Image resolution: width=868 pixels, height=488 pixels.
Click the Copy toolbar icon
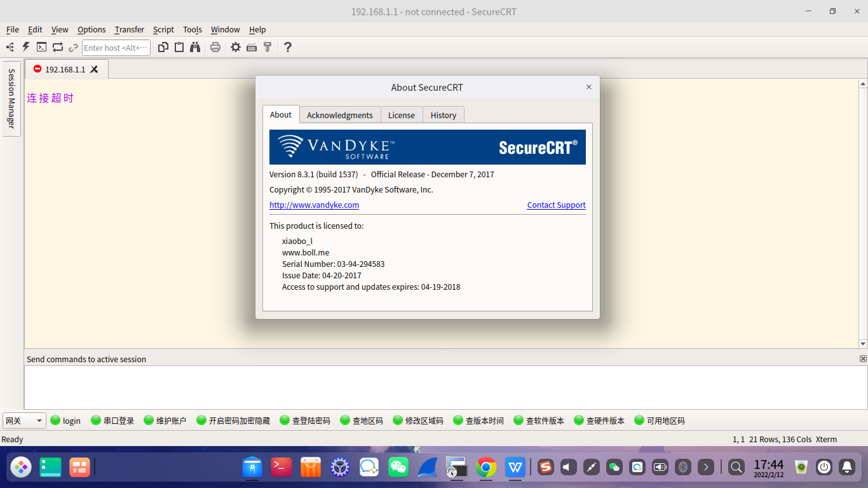[x=163, y=47]
